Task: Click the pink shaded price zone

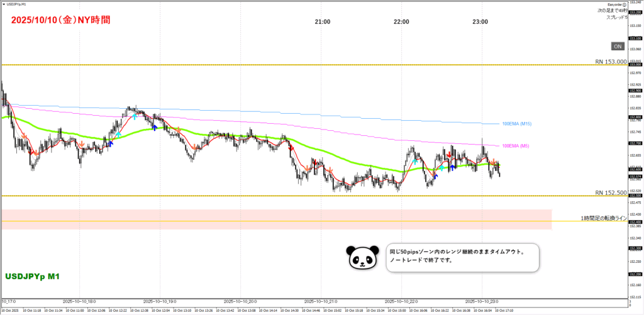Action: [x=277, y=219]
